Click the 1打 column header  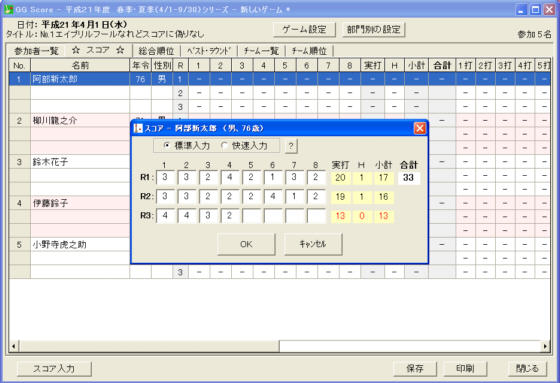pyautogui.click(x=465, y=65)
